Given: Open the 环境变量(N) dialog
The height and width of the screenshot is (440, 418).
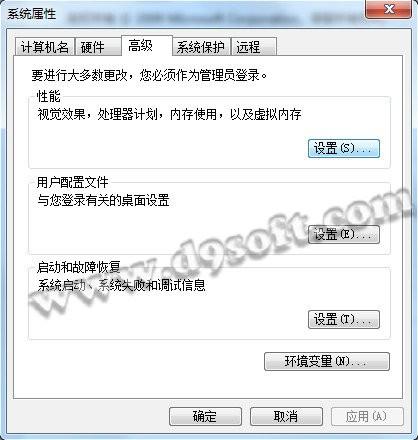Looking at the screenshot, I should (x=327, y=361).
